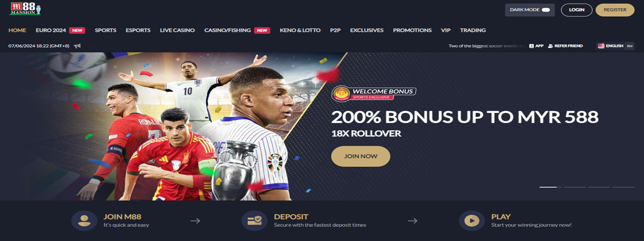Select the Casino/Fishing menu item
The width and height of the screenshot is (644, 241).
point(228,30)
